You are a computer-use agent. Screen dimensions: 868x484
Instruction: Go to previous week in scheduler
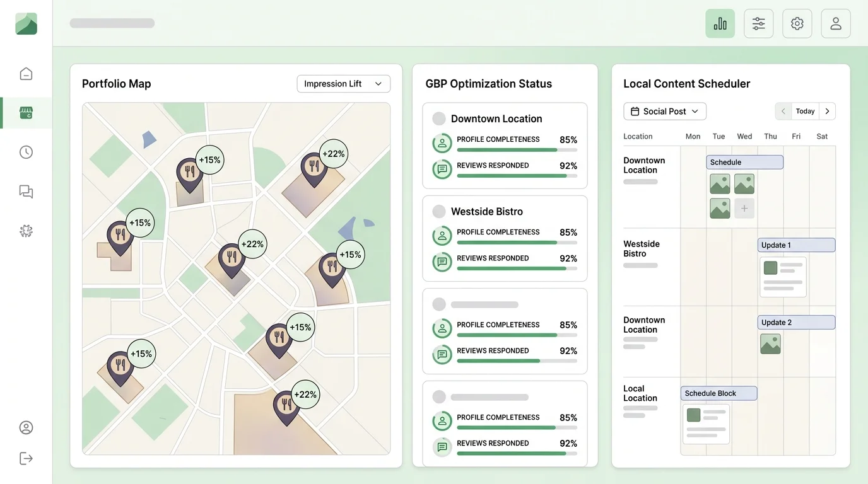(x=783, y=111)
